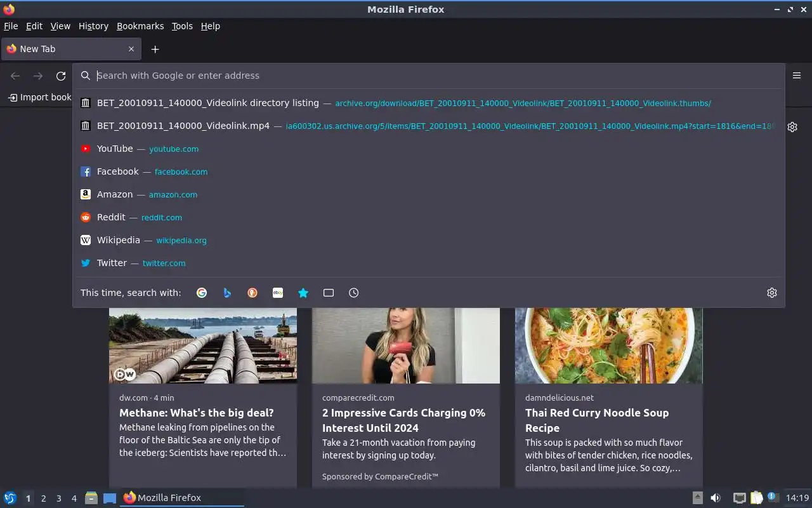Switch to workspace 1
Screen dimensions: 812x508
coord(28,498)
